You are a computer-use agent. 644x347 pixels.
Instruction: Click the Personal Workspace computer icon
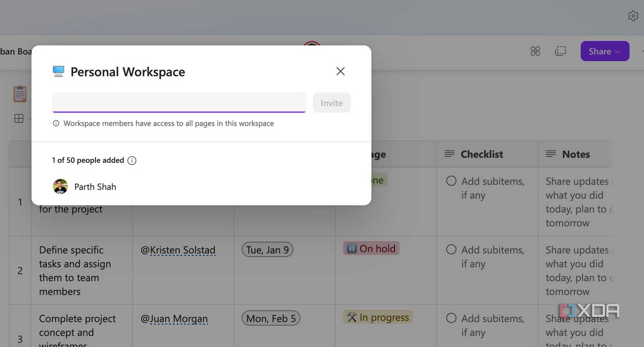click(x=59, y=71)
